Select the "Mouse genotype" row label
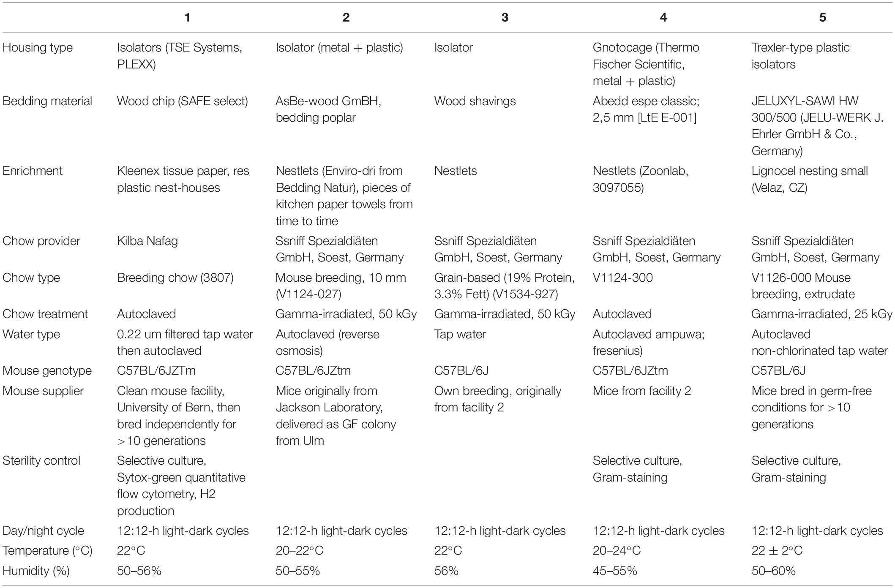 tap(47, 371)
